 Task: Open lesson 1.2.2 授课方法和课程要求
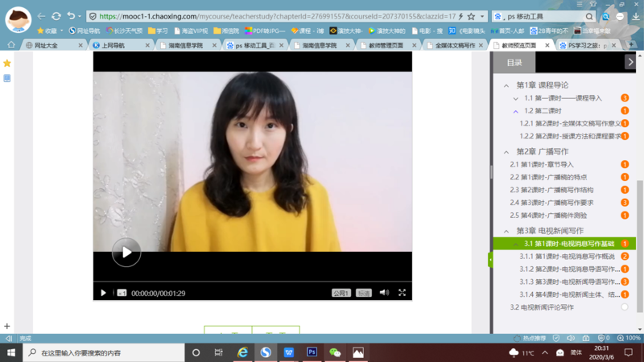point(570,136)
